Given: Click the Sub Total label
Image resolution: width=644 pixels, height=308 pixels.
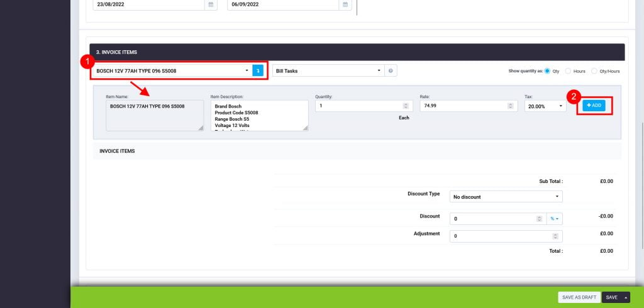Looking at the screenshot, I should point(551,181).
